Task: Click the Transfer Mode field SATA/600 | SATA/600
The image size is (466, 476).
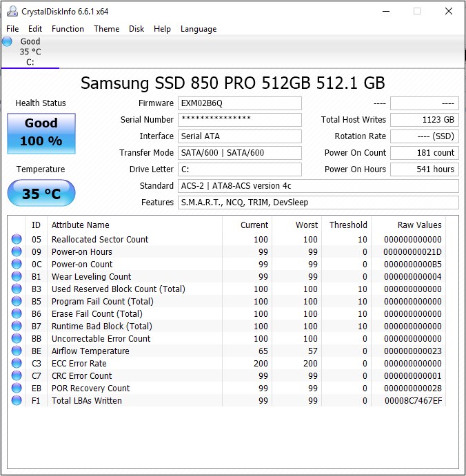Action: point(240,153)
